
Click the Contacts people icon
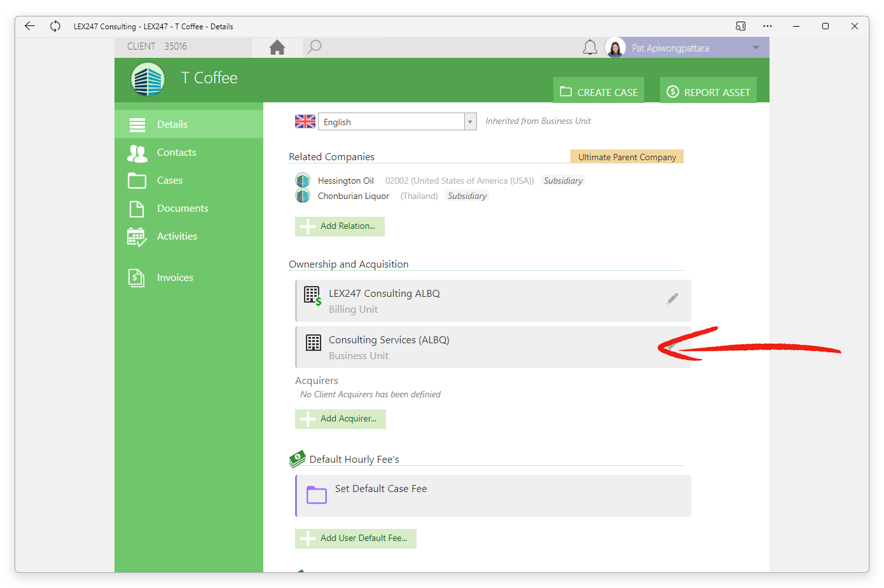[137, 153]
